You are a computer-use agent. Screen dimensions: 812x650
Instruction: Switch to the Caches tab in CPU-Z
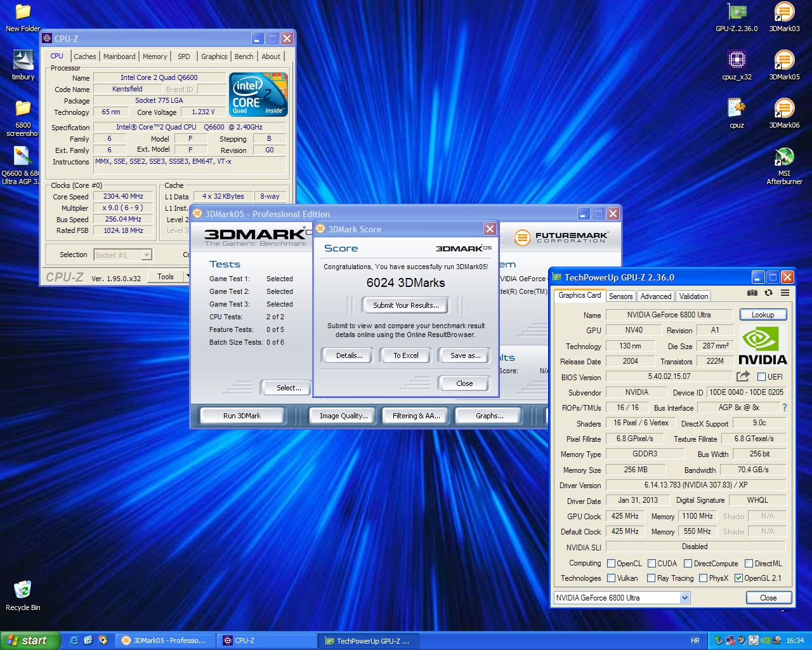click(85, 56)
